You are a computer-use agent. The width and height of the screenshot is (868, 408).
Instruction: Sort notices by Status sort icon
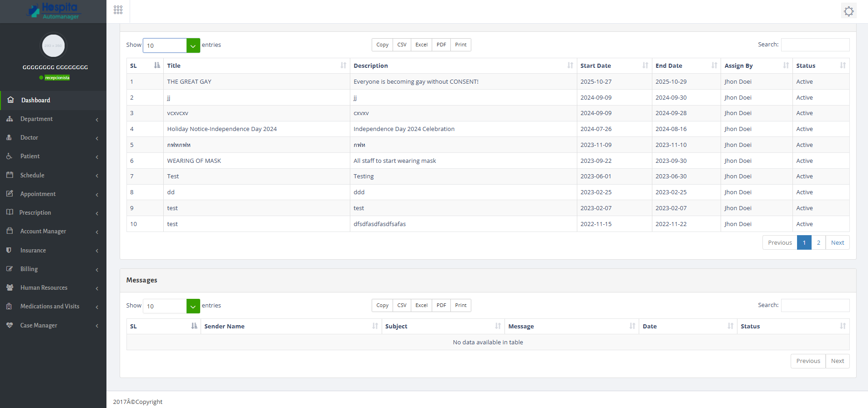point(843,65)
